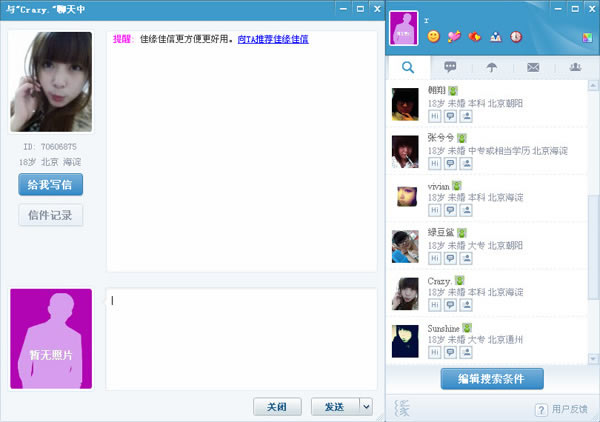Click the red alarm clock icon

pyautogui.click(x=516, y=37)
